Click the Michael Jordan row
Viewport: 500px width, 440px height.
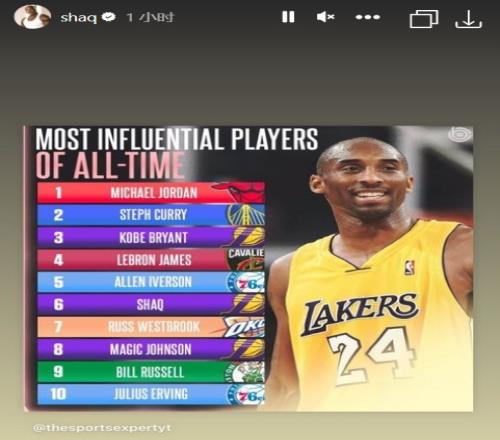click(x=151, y=193)
